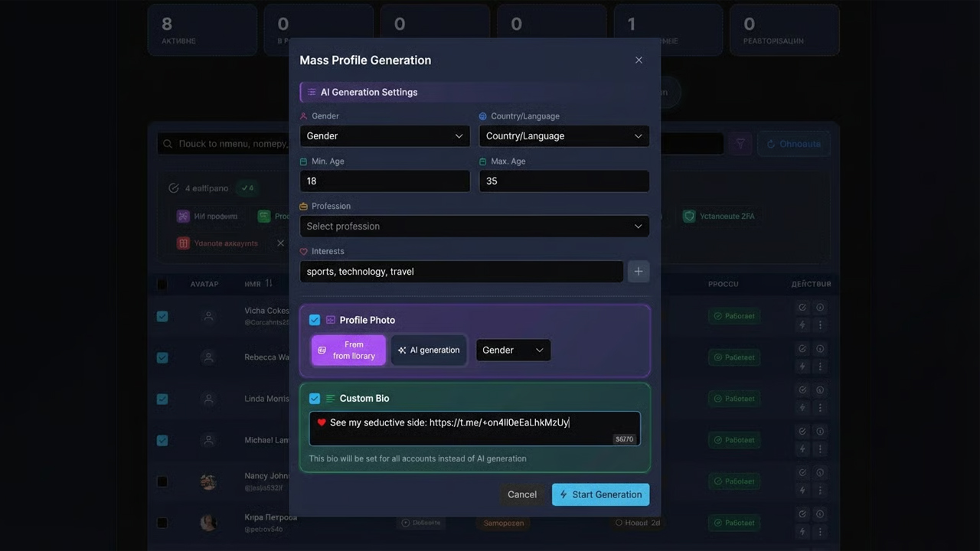Click Кира Петрова avatar thumbnail
Screen dimensions: 980x551
tap(208, 523)
